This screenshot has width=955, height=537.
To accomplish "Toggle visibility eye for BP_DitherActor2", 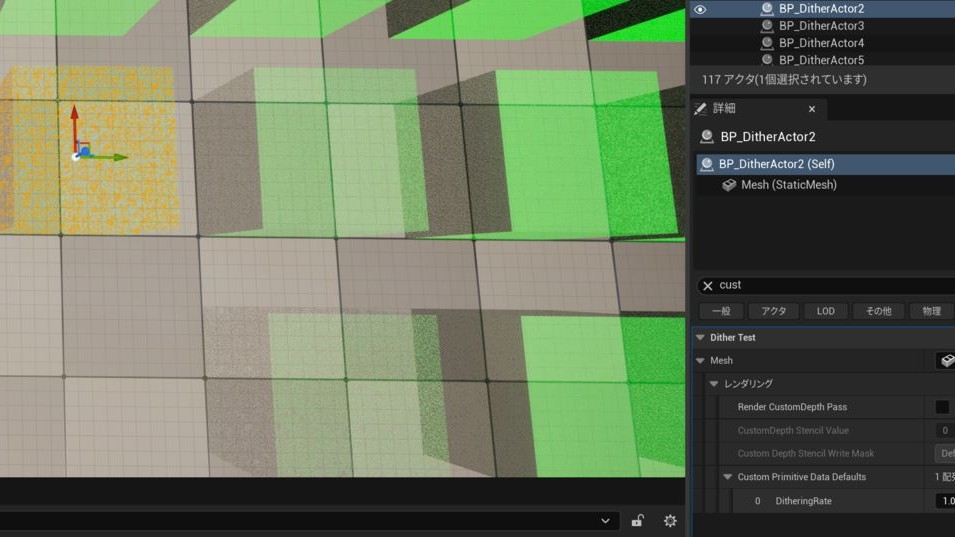I will (x=700, y=9).
